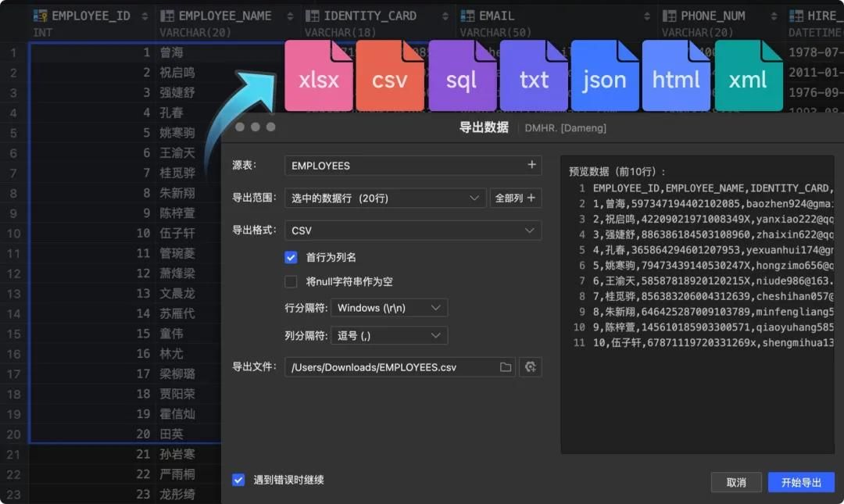Viewport: 844px width, 504px height.
Task: Click cell 苏雁代 in name column
Action: coord(177,313)
